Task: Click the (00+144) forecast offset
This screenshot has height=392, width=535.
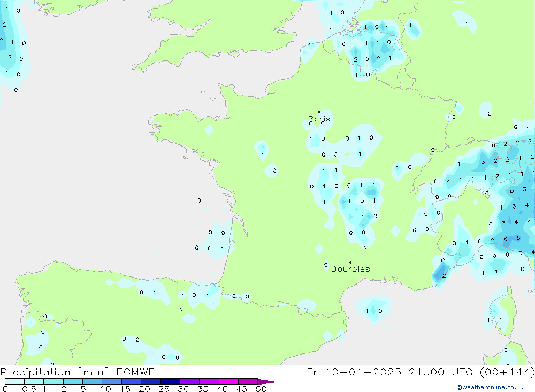Action: pyautogui.click(x=506, y=372)
